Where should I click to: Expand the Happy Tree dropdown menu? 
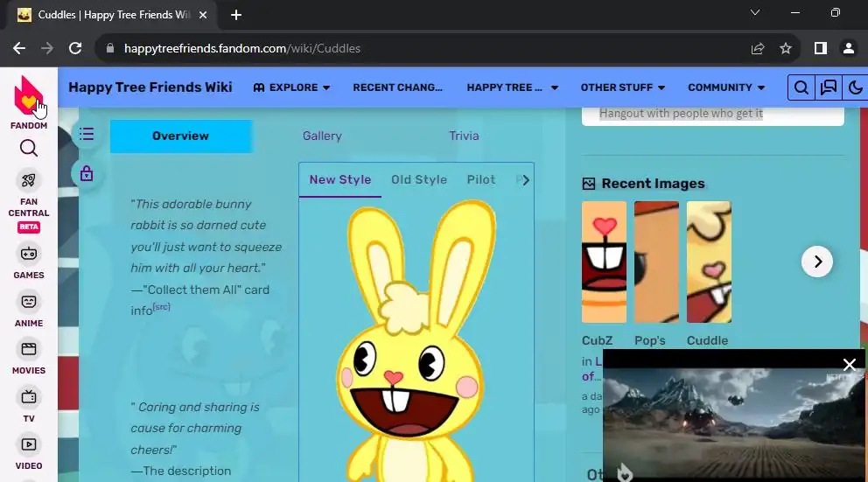click(x=513, y=87)
